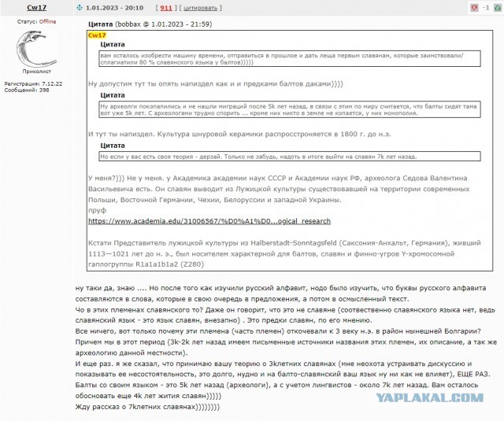Click the quote header bobbax @ 1.01.2023 - 21:59
Screen dimensions: 504x421
150,24
